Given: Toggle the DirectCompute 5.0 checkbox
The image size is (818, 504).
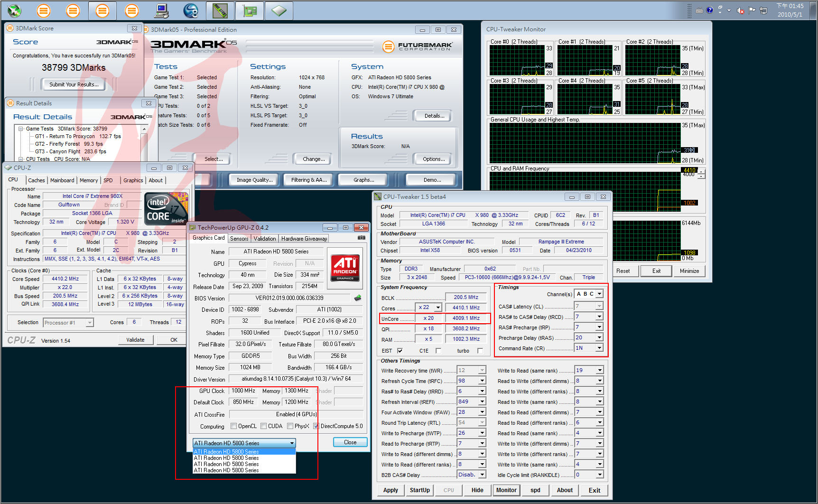Looking at the screenshot, I should click(316, 426).
